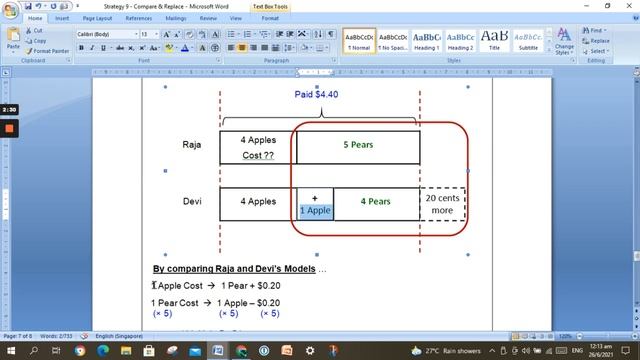Open the Mailings tab
The width and height of the screenshot is (640, 360).
[176, 18]
